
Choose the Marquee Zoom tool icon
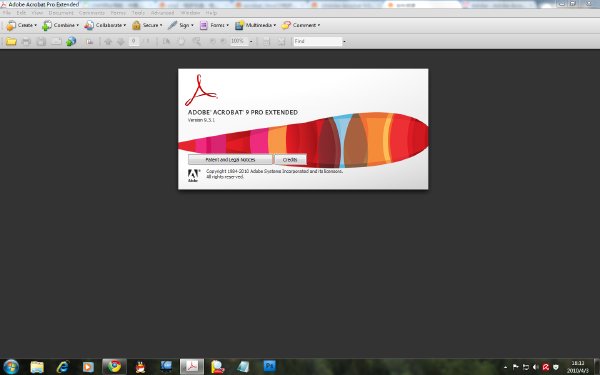196,41
